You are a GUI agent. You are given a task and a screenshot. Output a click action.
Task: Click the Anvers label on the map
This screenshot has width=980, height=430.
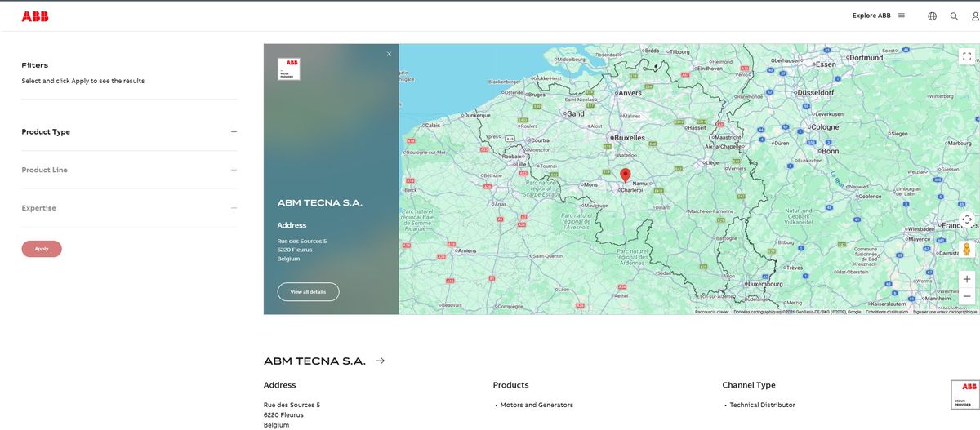(x=630, y=93)
